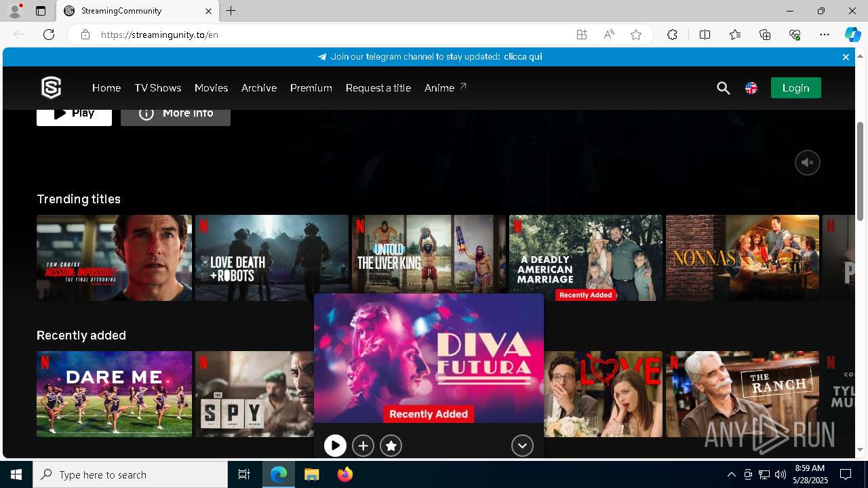
Task: Open the Premium page
Action: (311, 88)
